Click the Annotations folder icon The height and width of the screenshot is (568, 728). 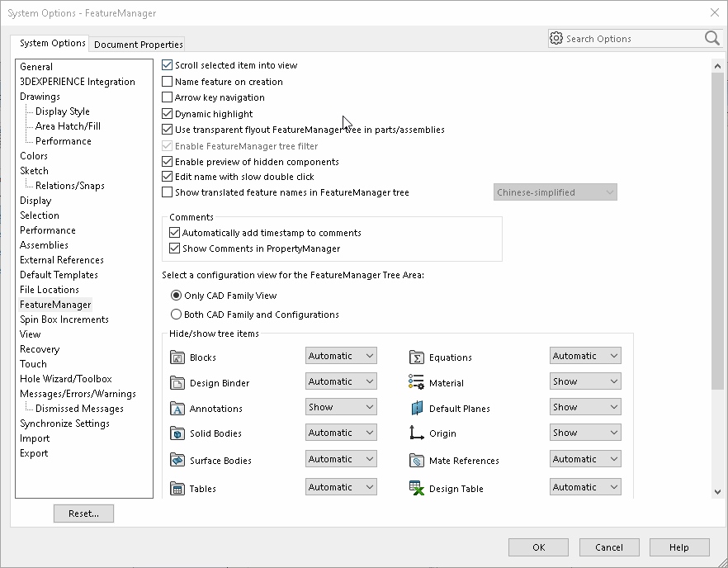177,408
